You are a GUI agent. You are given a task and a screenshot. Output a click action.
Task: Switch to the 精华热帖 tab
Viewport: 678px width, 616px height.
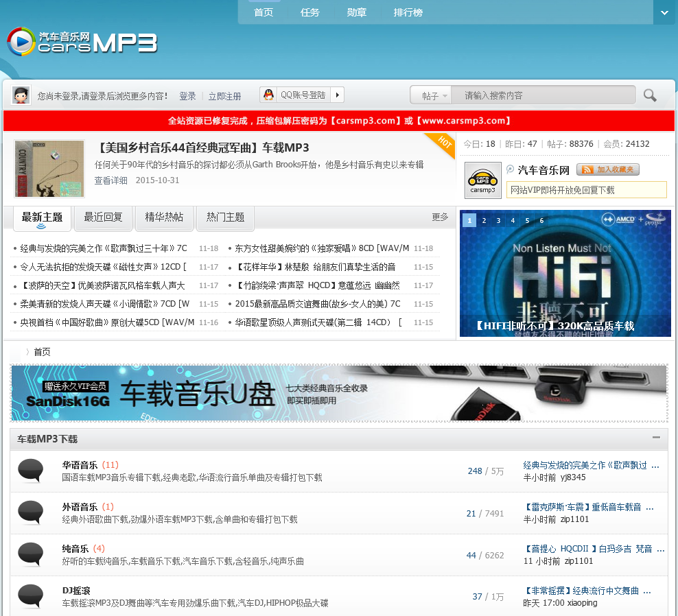pyautogui.click(x=164, y=217)
